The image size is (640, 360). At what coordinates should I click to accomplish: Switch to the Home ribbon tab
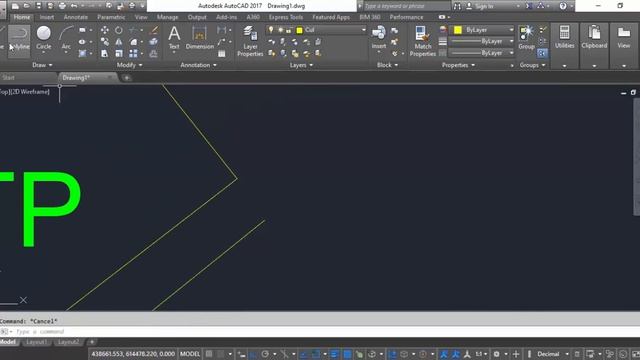[22, 17]
